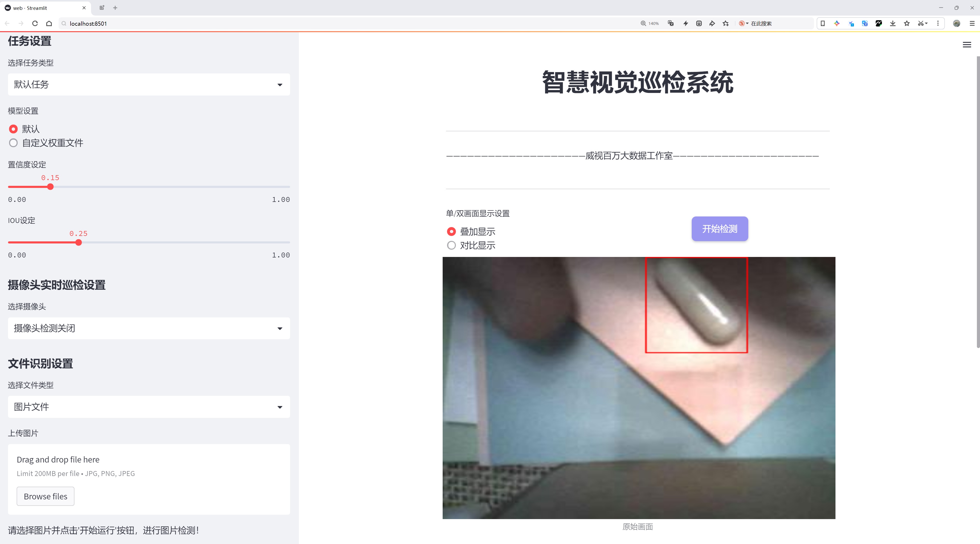Close the web · Streamlit tab
The height and width of the screenshot is (544, 980).
point(84,8)
